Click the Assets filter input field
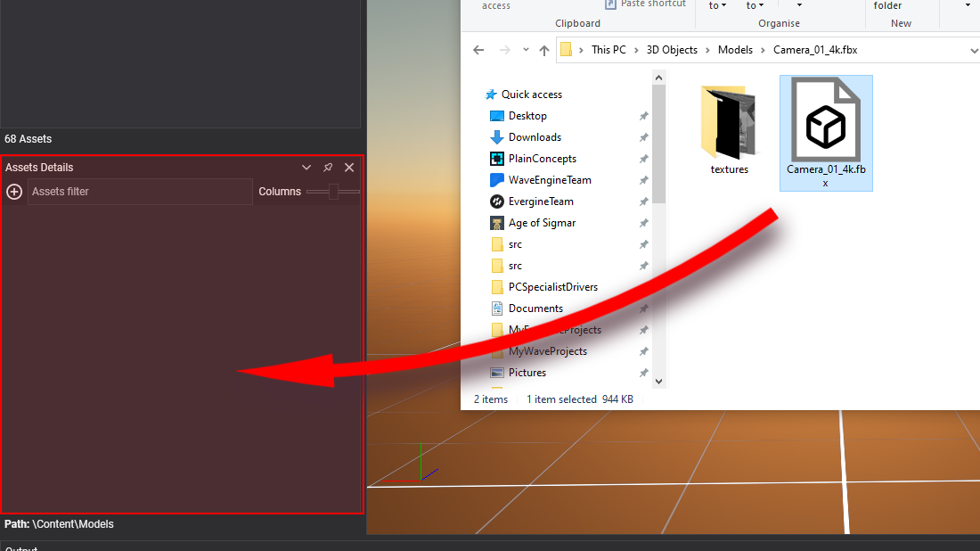The height and width of the screenshot is (551, 980). pos(140,192)
